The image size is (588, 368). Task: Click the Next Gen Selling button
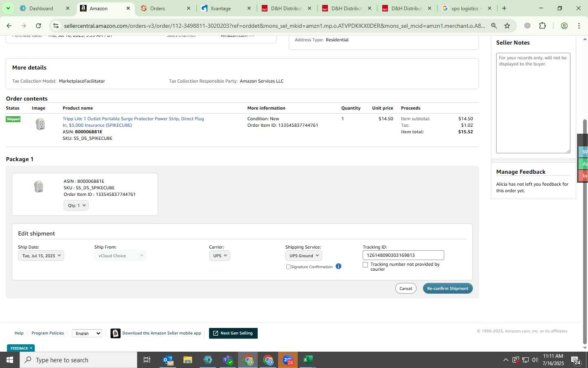tap(233, 333)
